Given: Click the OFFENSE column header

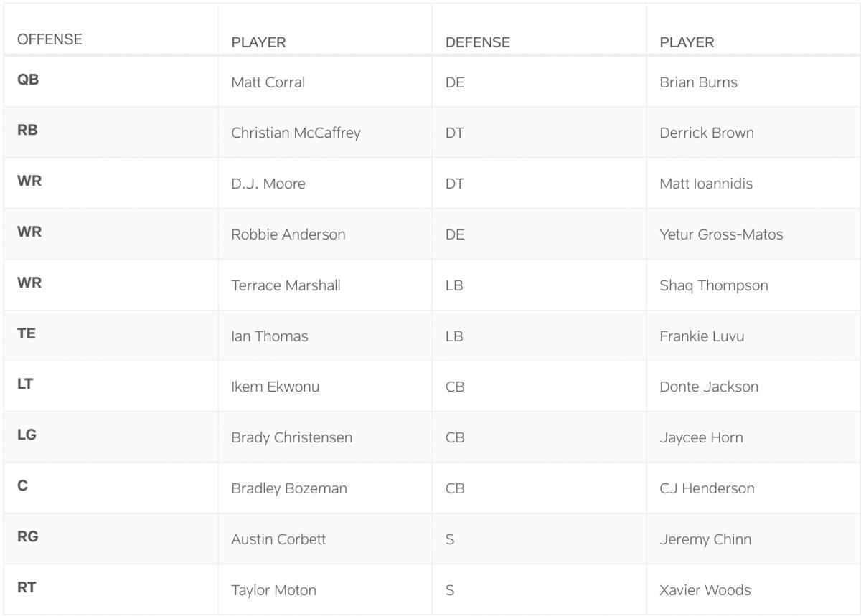Looking at the screenshot, I should 50,40.
